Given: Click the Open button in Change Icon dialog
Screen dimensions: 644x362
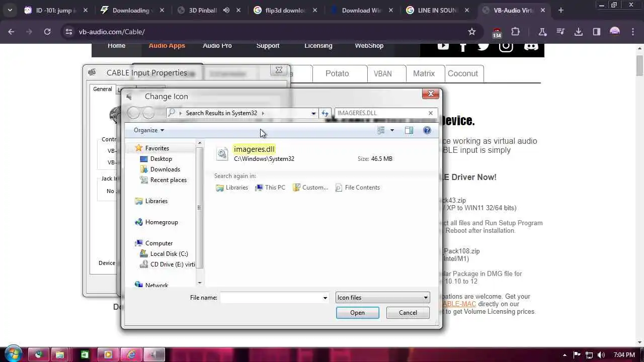Looking at the screenshot, I should (357, 312).
